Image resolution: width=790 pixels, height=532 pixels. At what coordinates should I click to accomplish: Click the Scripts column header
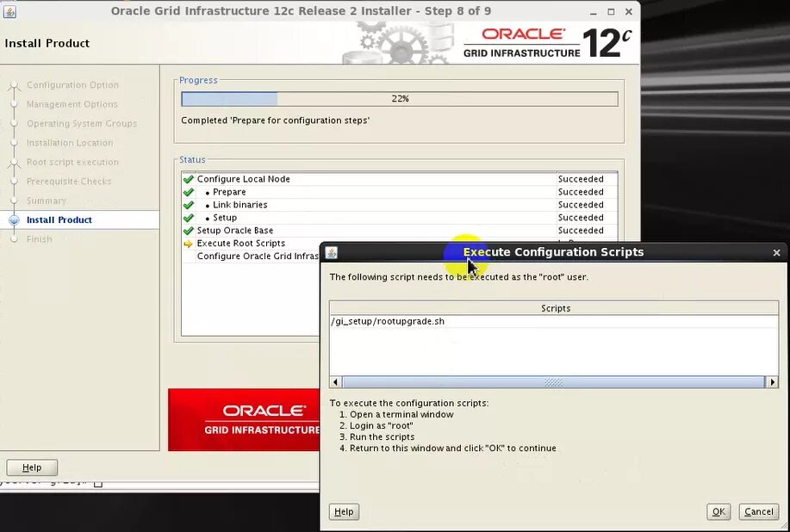pos(554,308)
